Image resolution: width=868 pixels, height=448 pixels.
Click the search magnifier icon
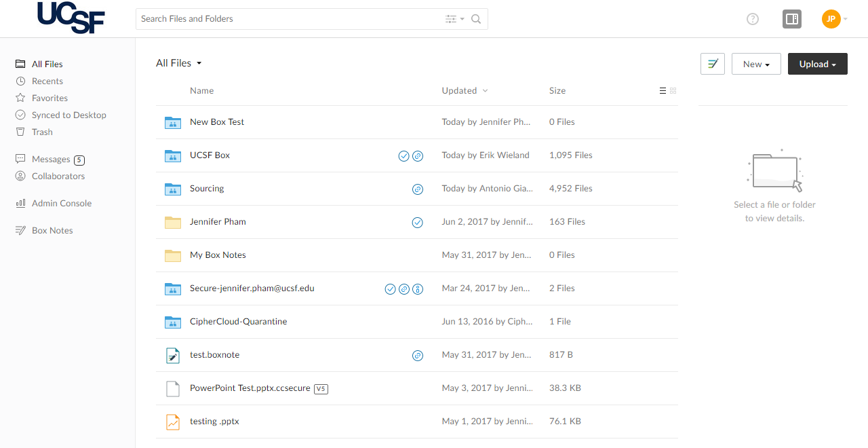pyautogui.click(x=476, y=19)
